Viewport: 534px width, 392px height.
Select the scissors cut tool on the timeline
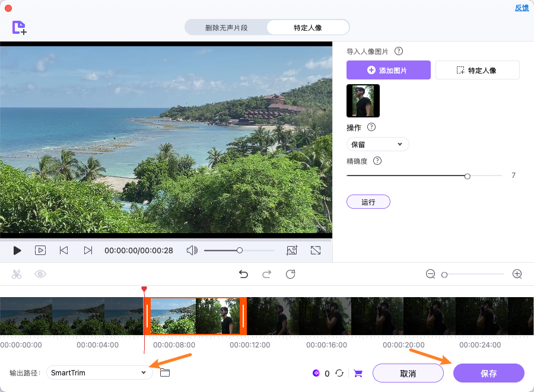pyautogui.click(x=17, y=274)
